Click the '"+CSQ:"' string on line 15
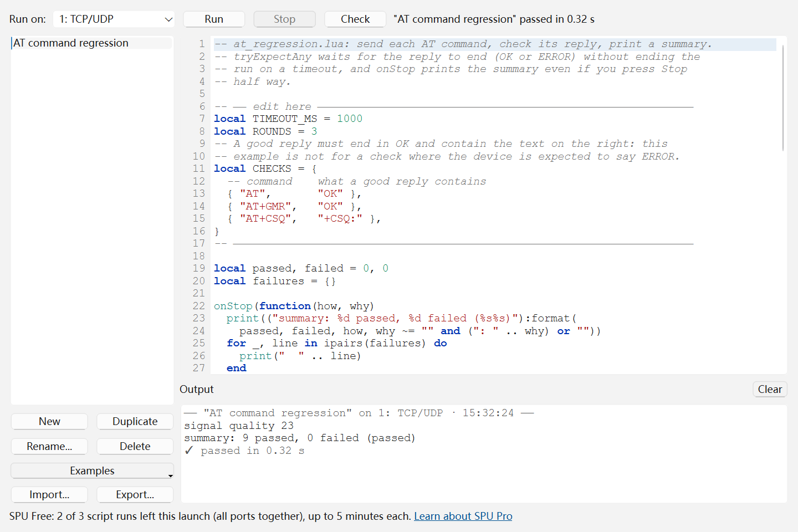 pos(340,218)
